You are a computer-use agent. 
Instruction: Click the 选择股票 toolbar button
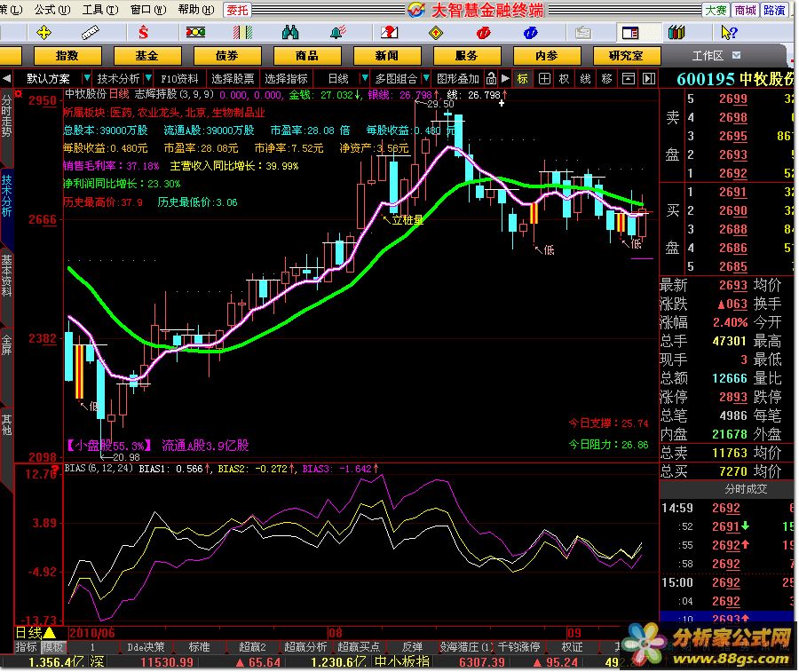click(x=233, y=79)
